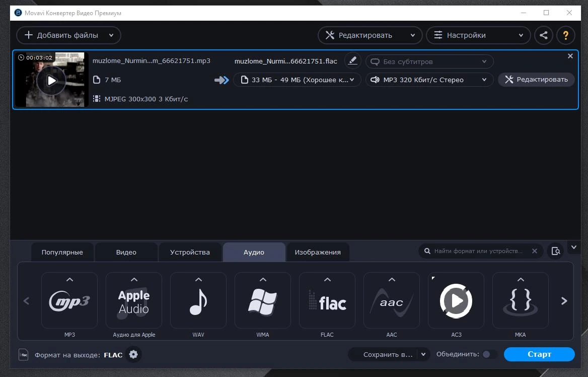Click the output file name muzlome flac
Image resolution: width=588 pixels, height=377 pixels.
point(286,61)
